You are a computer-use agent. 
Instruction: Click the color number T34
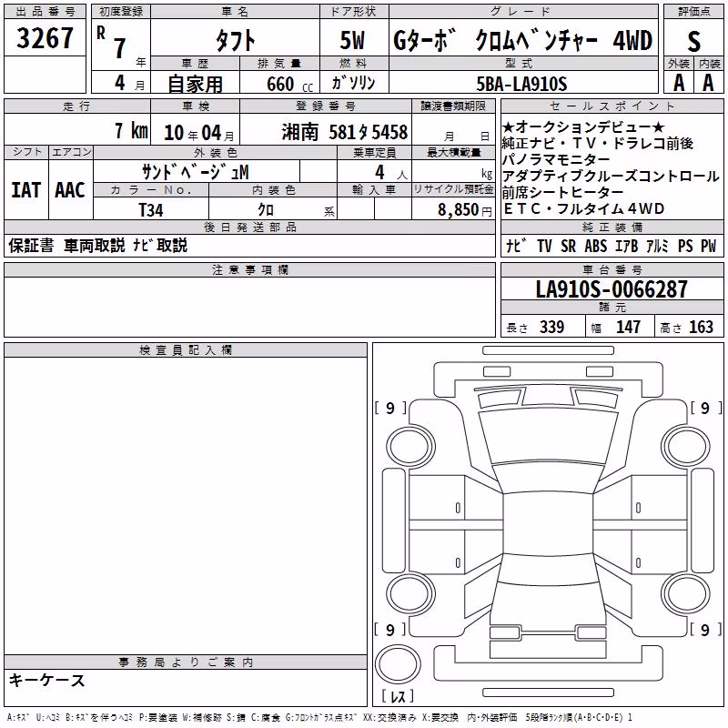151,210
